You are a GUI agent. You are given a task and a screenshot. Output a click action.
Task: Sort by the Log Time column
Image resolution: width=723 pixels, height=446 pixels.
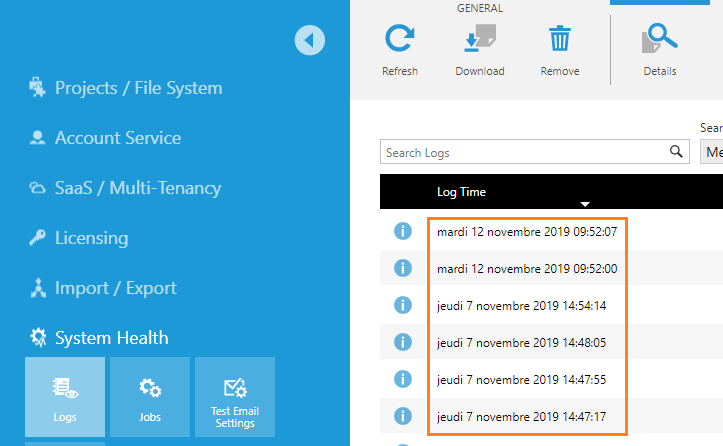[461, 192]
